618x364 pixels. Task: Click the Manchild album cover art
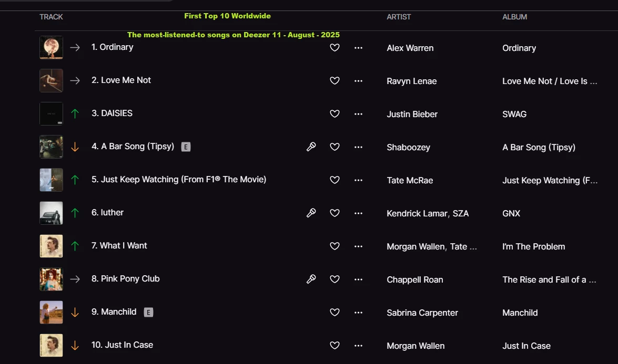tap(51, 312)
